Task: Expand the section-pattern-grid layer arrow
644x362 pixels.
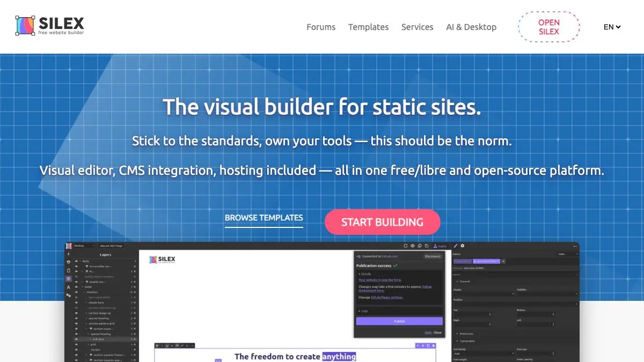Action: (86, 323)
